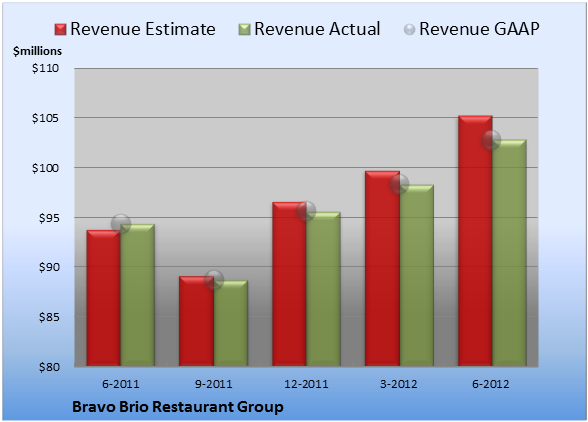Select the Revenue GAAP legend label
588x422 pixels.
[479, 29]
